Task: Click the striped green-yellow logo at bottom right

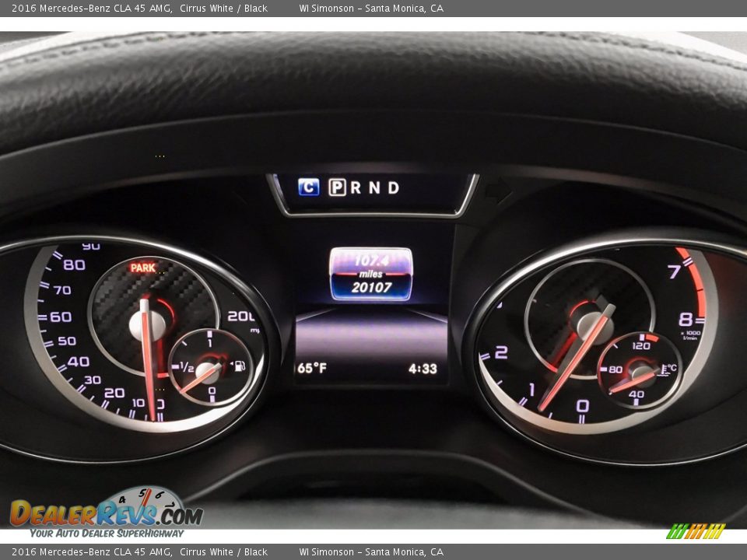Action: (696, 531)
